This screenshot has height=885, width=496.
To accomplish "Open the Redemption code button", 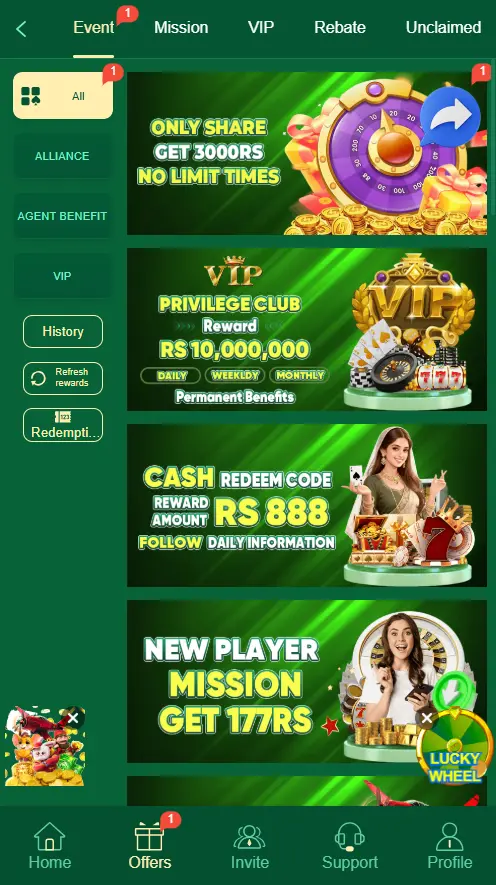I will click(63, 424).
